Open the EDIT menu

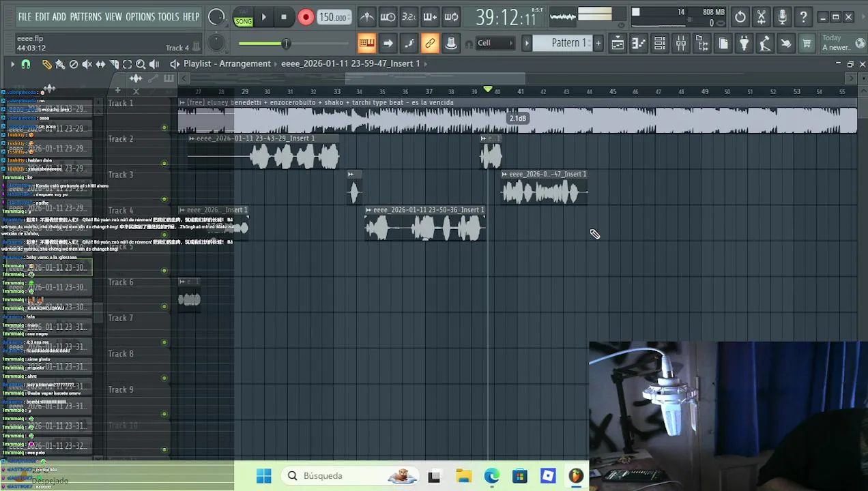tap(42, 17)
